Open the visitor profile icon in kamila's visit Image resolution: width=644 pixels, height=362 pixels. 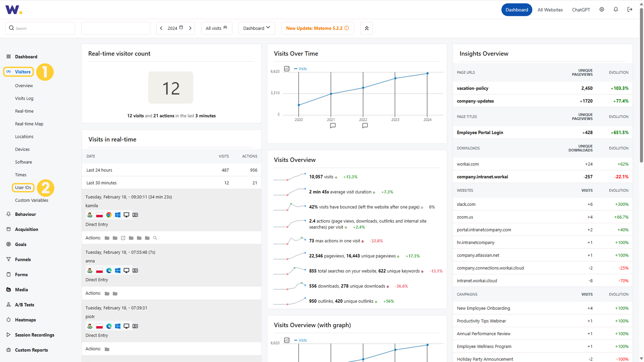click(90, 215)
